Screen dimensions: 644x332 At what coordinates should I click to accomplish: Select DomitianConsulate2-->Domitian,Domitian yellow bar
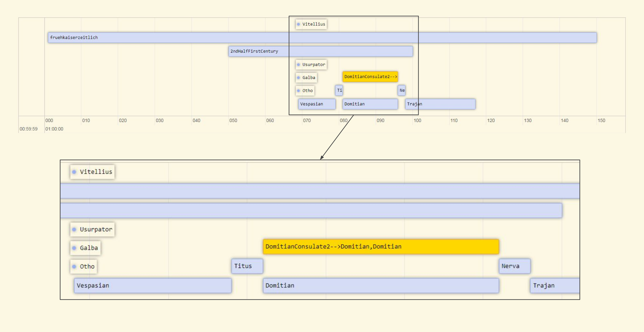[381, 247]
